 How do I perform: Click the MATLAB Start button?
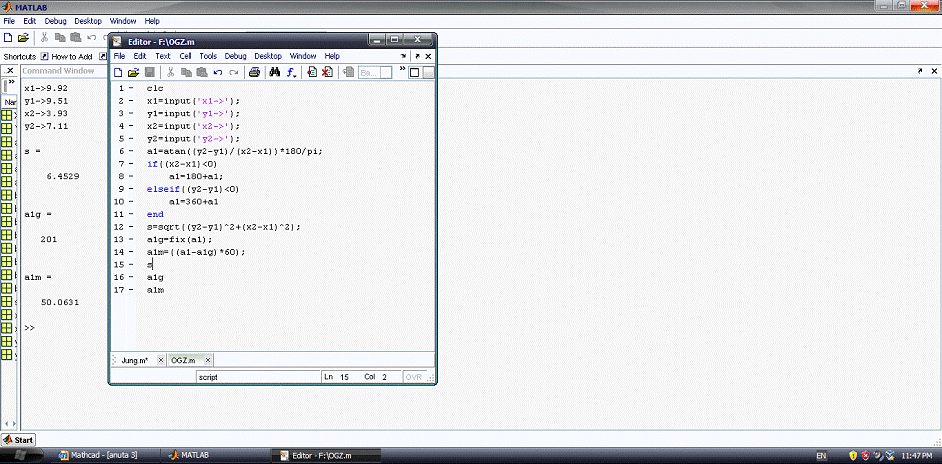coord(18,440)
